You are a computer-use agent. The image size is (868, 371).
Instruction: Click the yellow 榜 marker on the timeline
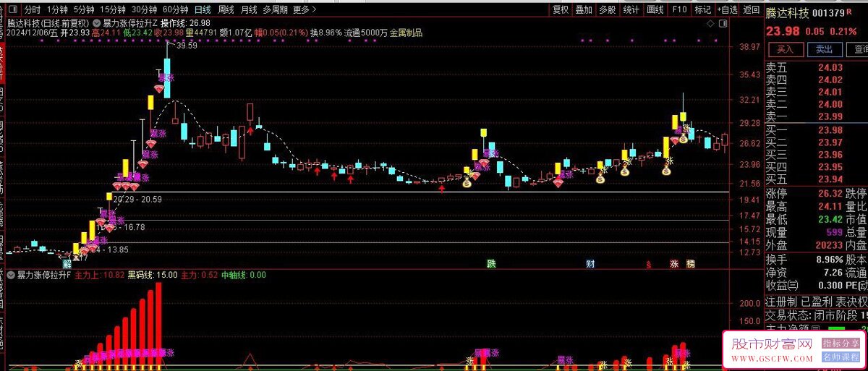click(691, 264)
